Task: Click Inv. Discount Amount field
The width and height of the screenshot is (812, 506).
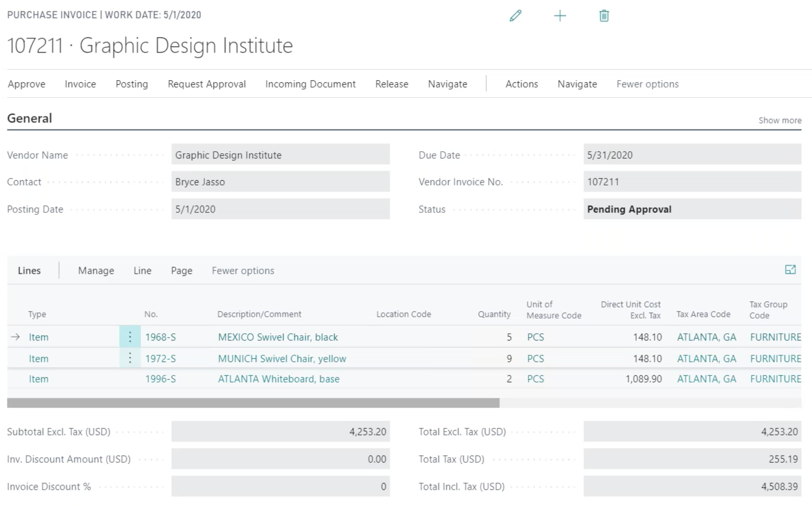Action: (x=280, y=459)
